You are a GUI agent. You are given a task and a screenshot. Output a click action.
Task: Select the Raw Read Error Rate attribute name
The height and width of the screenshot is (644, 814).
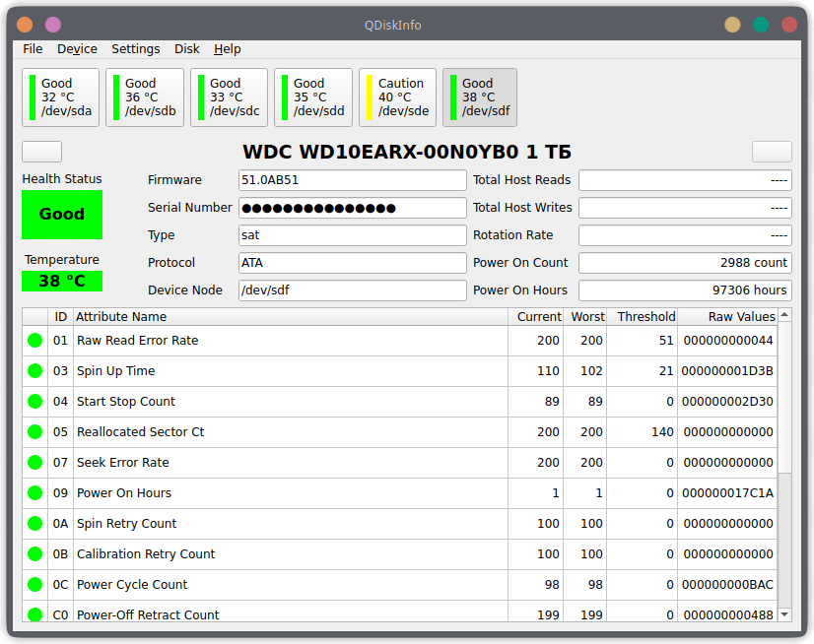click(138, 341)
